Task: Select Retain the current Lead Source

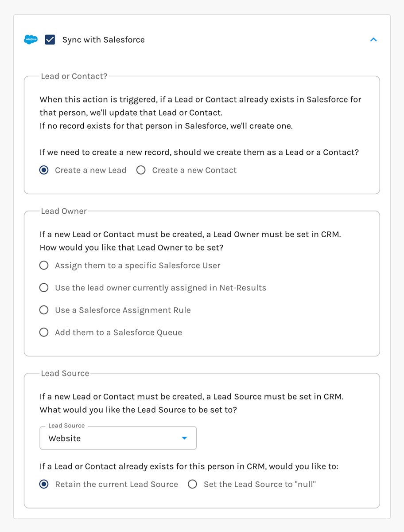Action: (x=44, y=484)
